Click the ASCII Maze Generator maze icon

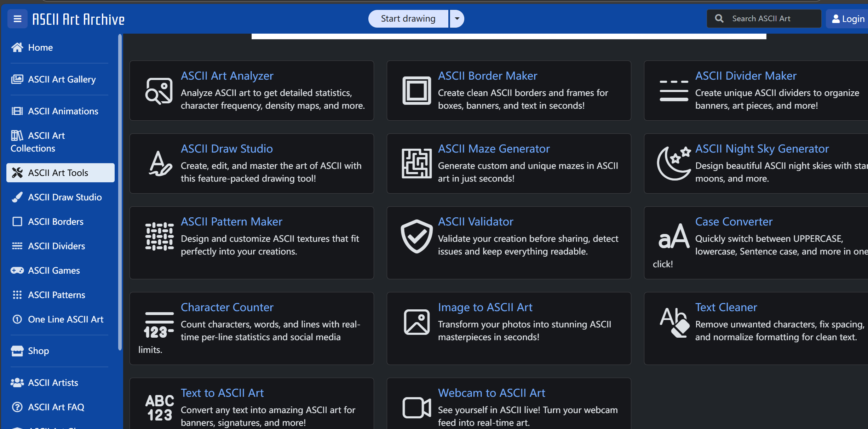416,163
